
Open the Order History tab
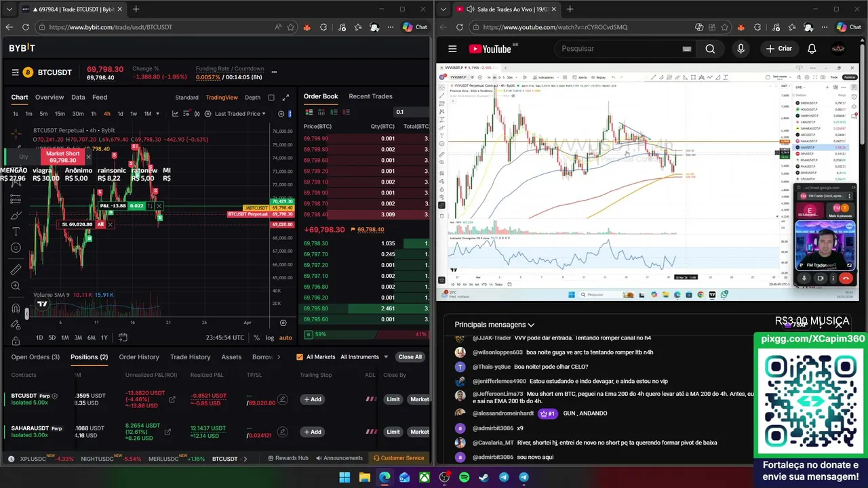pyautogui.click(x=139, y=357)
